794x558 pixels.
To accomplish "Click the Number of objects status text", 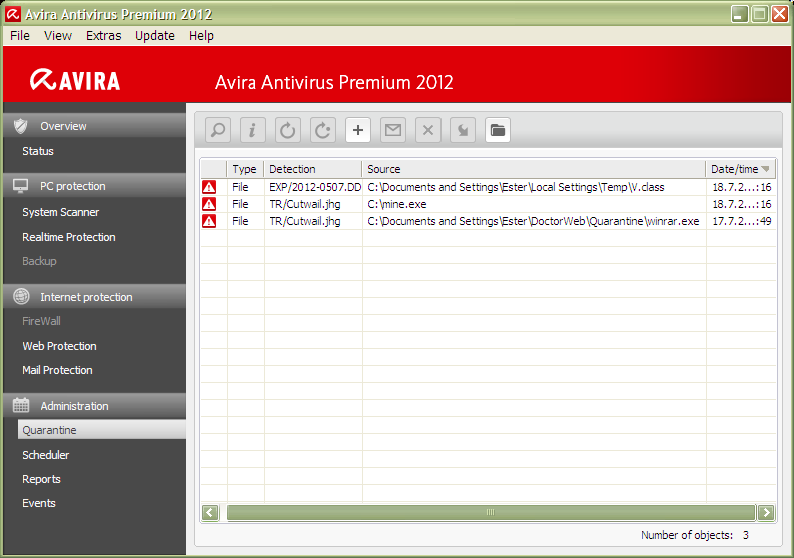I will (695, 535).
